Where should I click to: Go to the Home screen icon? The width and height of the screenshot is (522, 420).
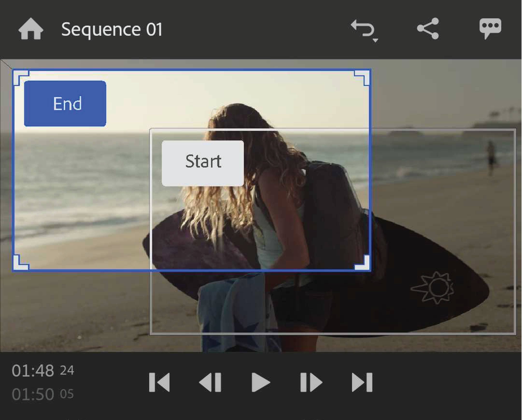point(31,29)
